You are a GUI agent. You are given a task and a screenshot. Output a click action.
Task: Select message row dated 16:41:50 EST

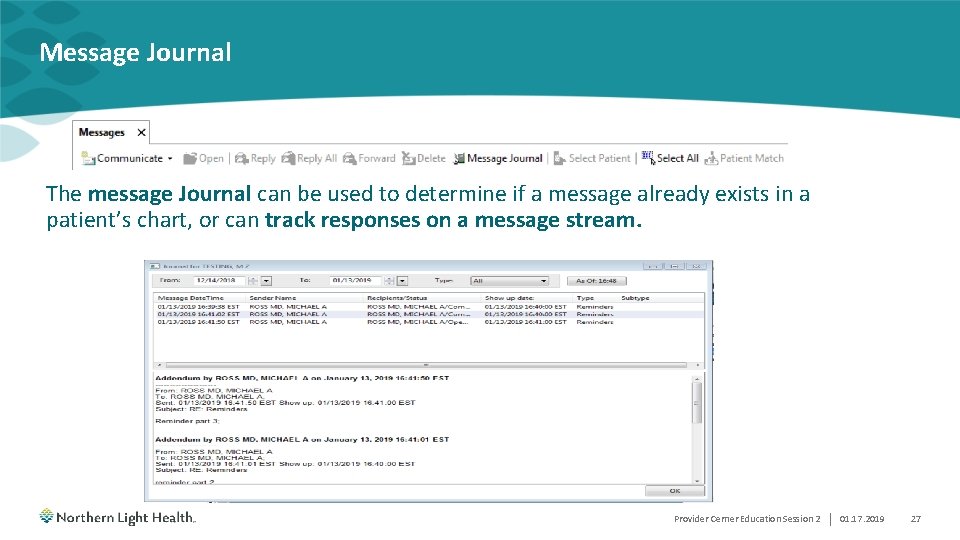pos(429,321)
